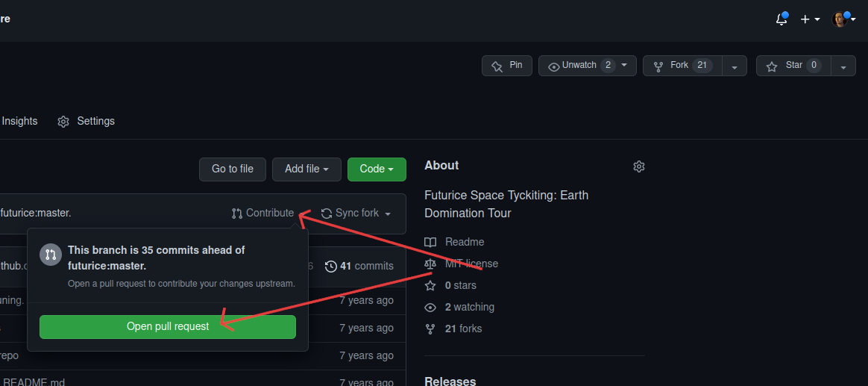
Task: Switch to the Insights tab
Action: click(19, 121)
